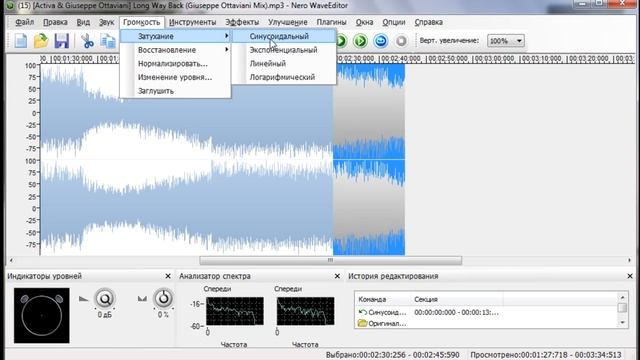Open the Инструменты menu
The height and width of the screenshot is (360, 640).
point(193,22)
